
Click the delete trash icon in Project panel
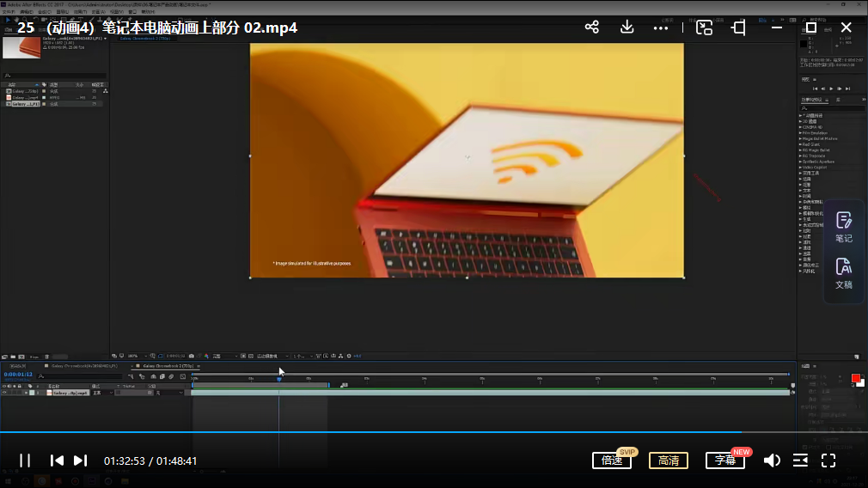[x=46, y=357]
